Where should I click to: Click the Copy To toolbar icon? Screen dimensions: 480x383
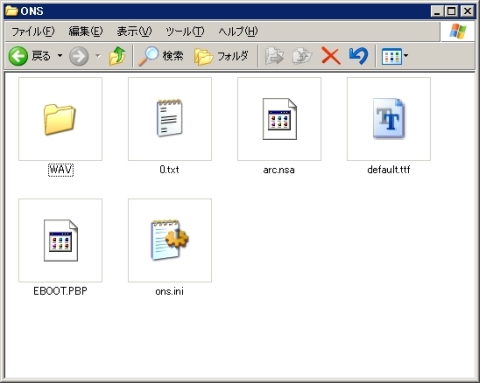click(x=302, y=56)
